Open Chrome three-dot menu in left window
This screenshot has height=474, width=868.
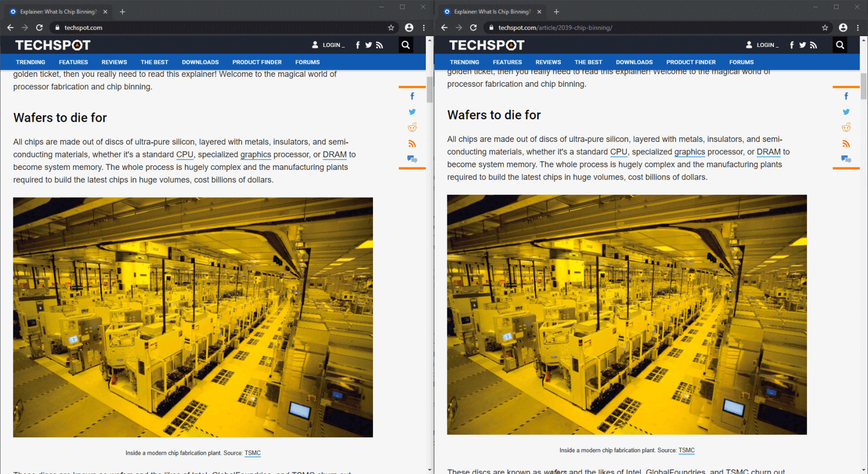[x=424, y=27]
